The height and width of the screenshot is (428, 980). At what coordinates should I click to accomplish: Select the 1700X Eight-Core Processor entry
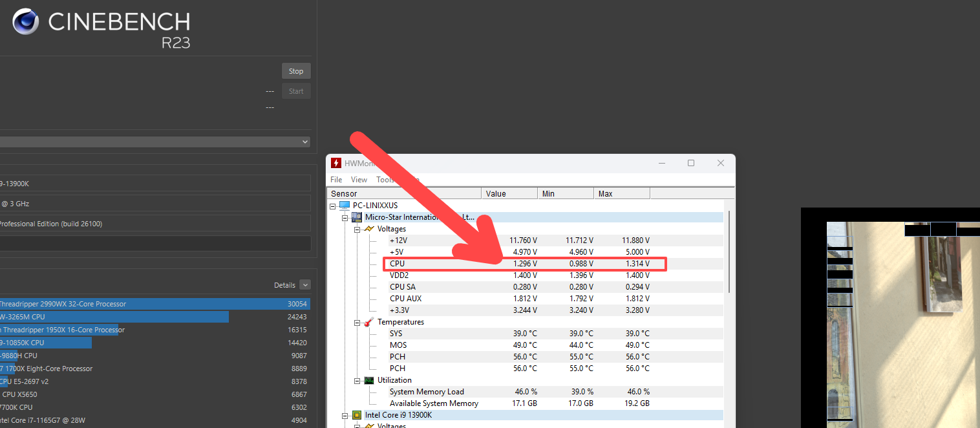pos(155,369)
